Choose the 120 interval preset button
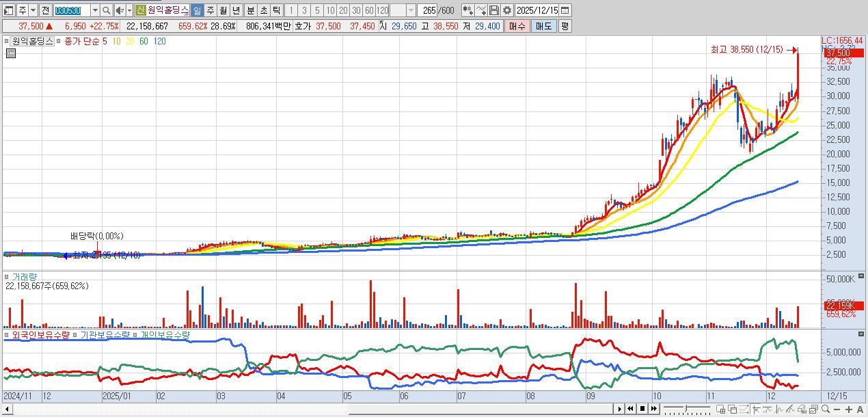Viewport: 868px width, 417px height. (383, 10)
